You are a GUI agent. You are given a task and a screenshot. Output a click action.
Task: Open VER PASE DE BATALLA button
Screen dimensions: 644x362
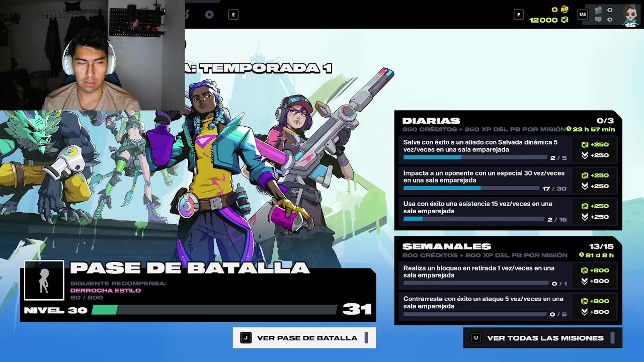tap(304, 338)
